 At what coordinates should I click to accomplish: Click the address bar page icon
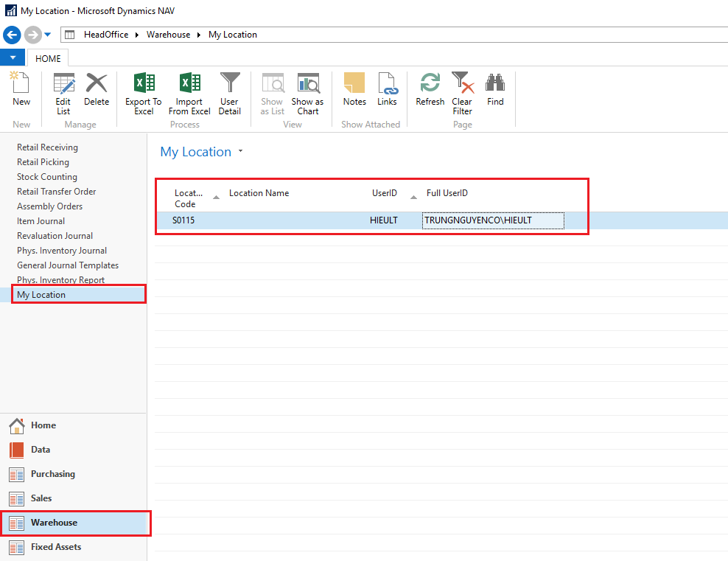click(70, 35)
